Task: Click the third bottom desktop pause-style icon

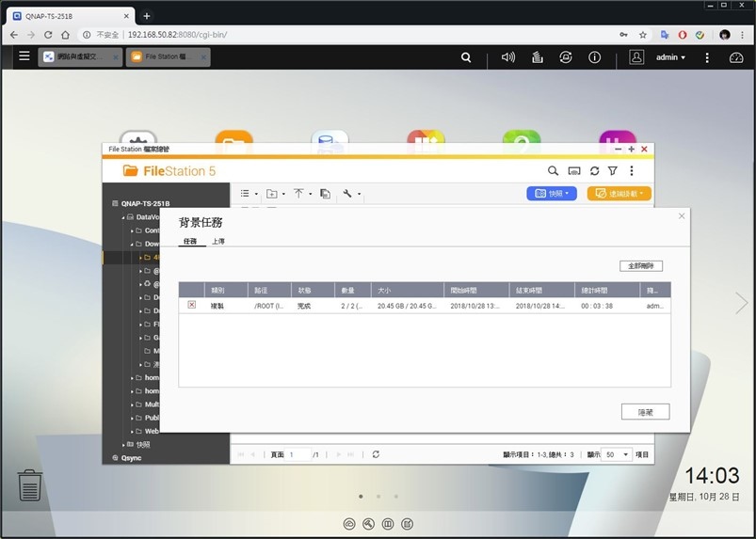Action: click(x=388, y=524)
